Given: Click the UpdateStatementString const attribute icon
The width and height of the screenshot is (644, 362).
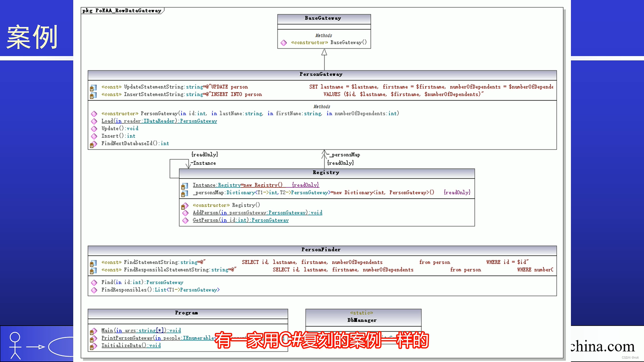Looking at the screenshot, I should pyautogui.click(x=93, y=88).
